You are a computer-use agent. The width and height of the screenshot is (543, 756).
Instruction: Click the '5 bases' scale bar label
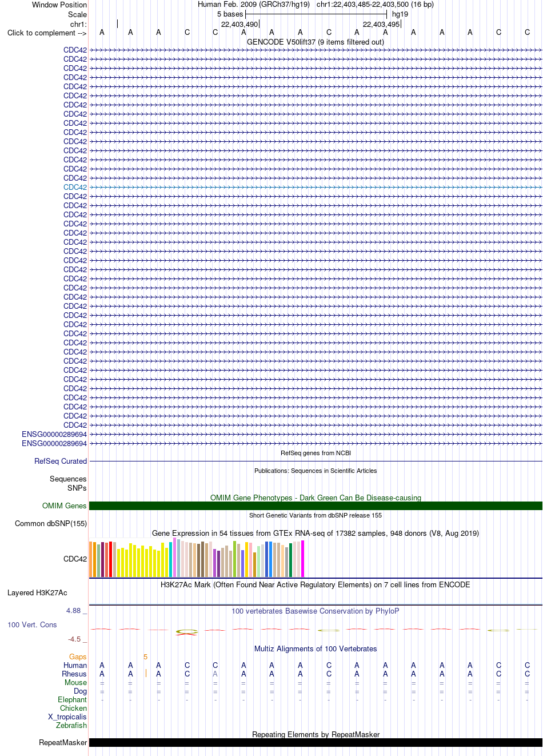pyautogui.click(x=230, y=14)
